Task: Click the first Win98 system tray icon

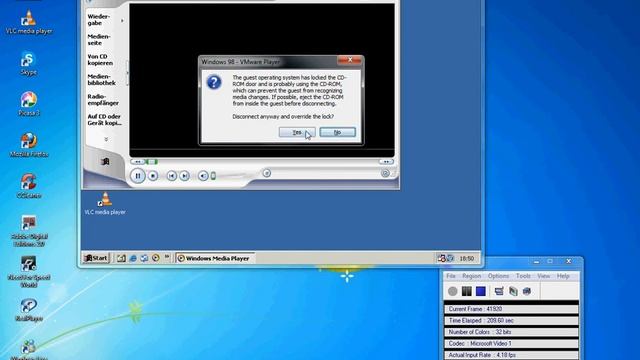Action: click(441, 258)
